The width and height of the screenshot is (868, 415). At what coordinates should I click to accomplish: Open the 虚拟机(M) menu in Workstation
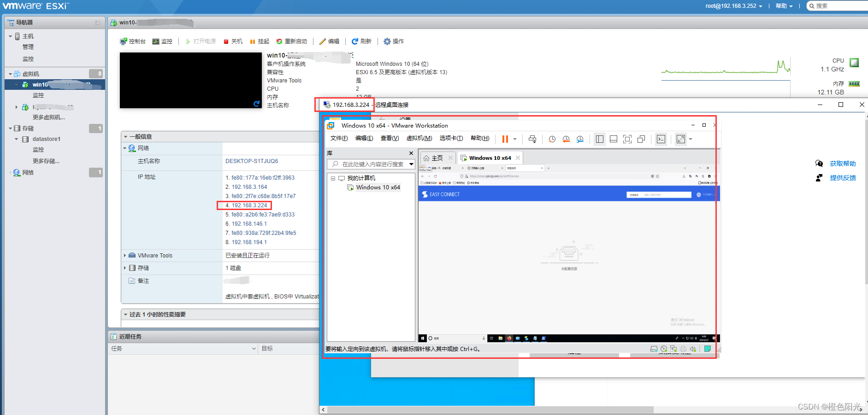point(419,138)
